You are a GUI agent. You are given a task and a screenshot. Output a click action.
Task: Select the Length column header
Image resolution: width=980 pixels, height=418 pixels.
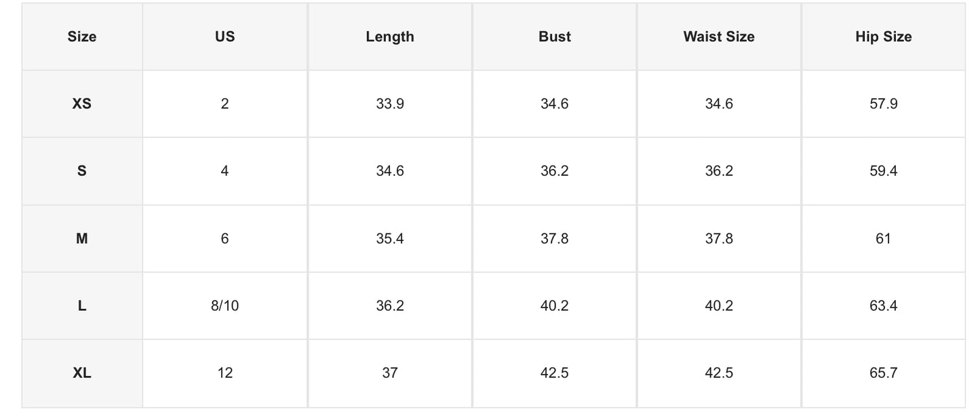point(390,37)
